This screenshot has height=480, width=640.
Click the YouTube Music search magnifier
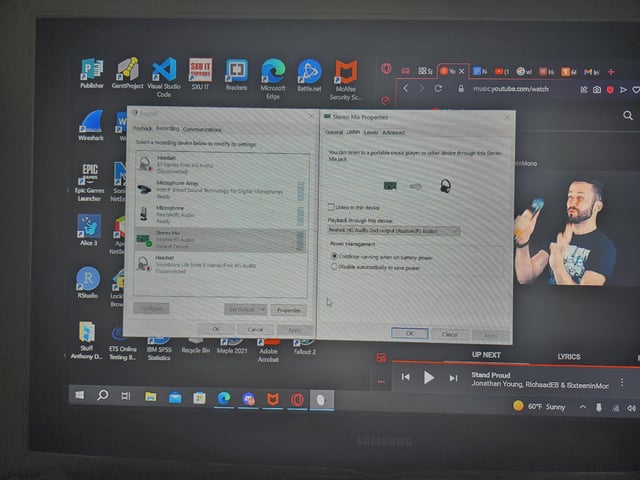(x=628, y=116)
